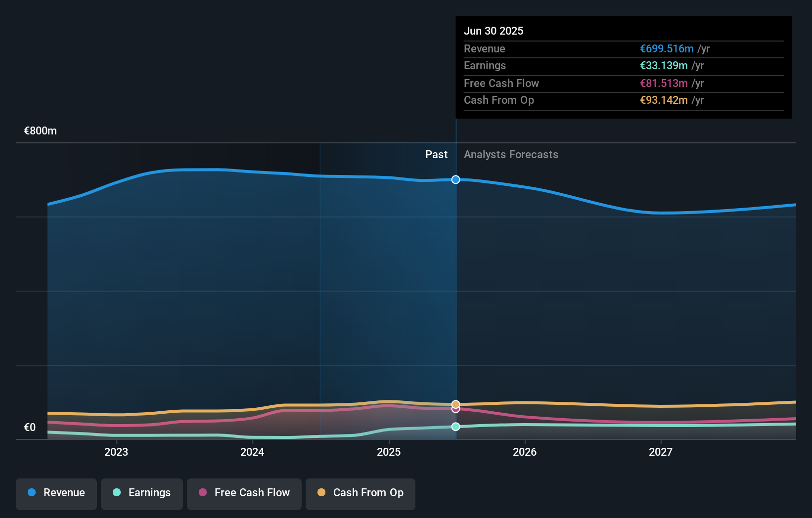Click the pink Free Cash Flow dot

coord(203,493)
